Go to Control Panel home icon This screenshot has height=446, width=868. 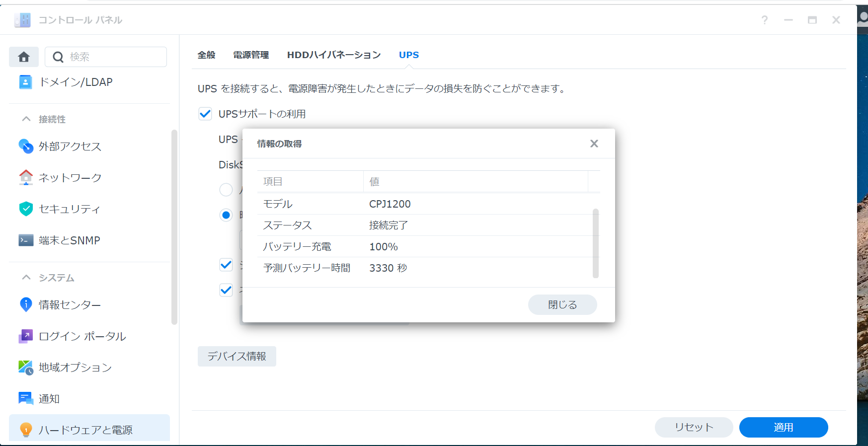[x=24, y=57]
